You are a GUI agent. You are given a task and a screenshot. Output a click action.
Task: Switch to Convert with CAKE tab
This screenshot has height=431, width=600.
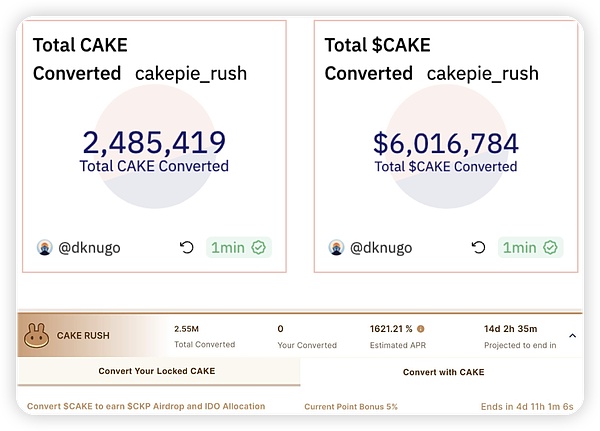click(443, 371)
